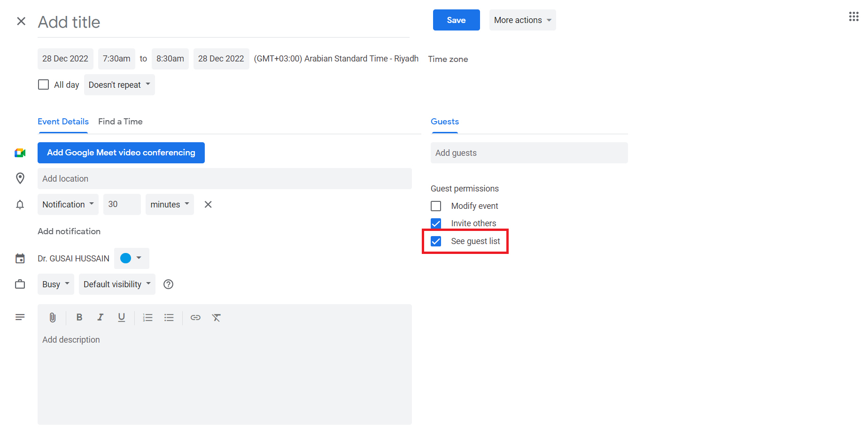Open the Busy availability dropdown
This screenshot has height=429, width=868.
[x=55, y=284]
